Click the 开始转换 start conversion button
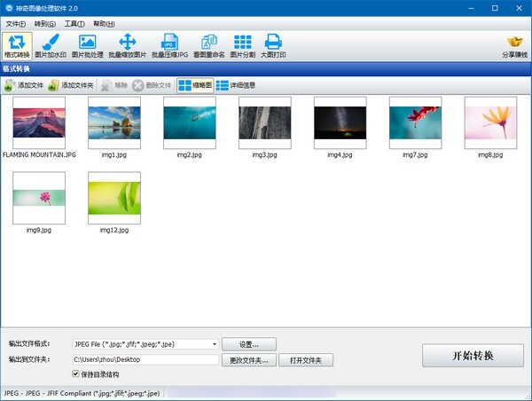532x401 pixels. pos(473,356)
